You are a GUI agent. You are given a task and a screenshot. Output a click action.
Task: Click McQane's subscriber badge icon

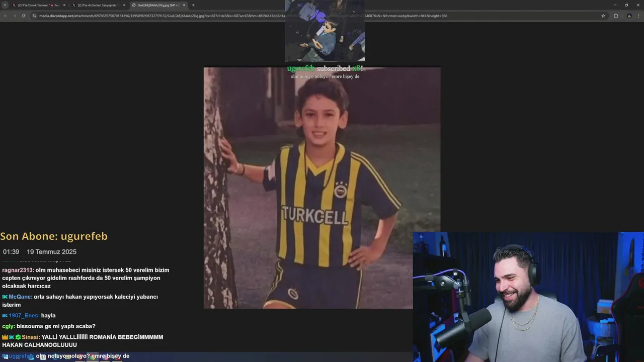(5, 297)
